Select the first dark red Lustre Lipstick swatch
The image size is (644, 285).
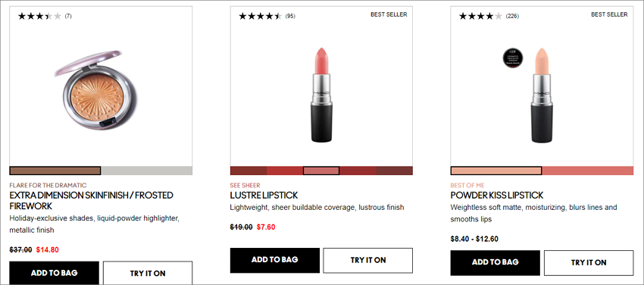[249, 171]
